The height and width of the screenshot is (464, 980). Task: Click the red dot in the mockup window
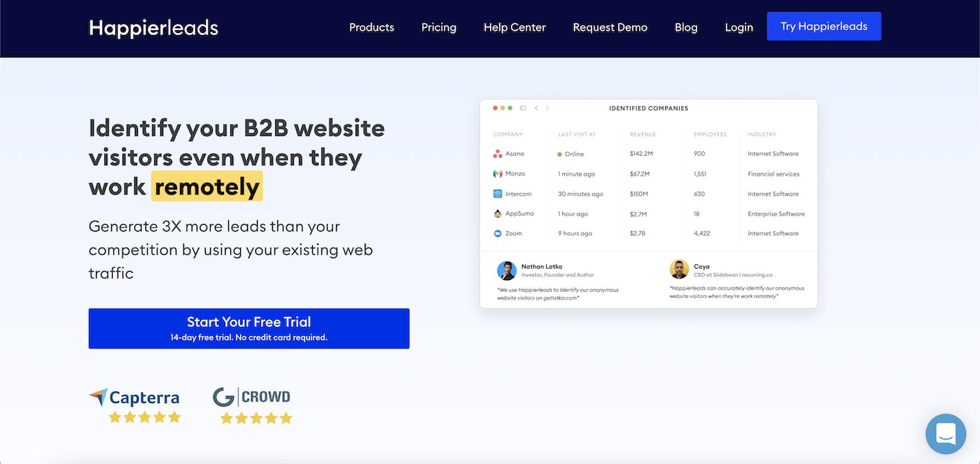[496, 108]
